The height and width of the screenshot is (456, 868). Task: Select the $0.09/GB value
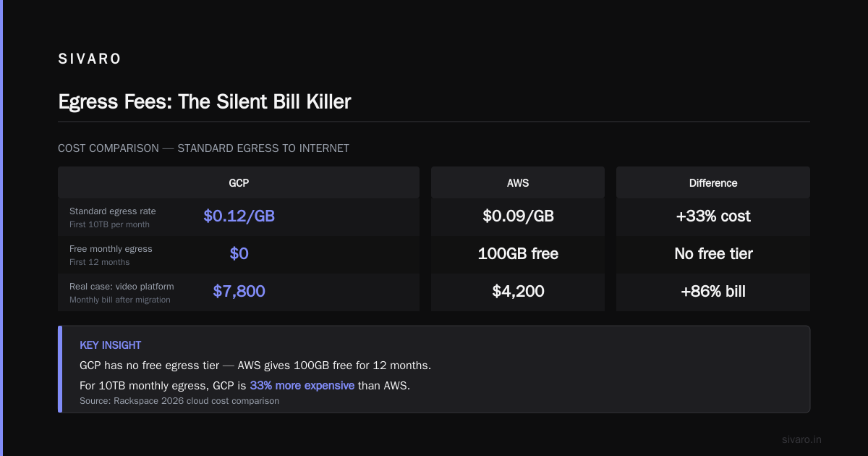(x=518, y=216)
